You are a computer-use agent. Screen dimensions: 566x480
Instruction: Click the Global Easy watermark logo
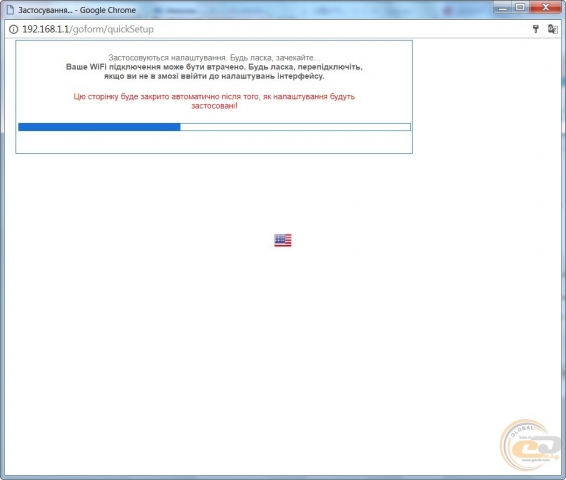(530, 445)
